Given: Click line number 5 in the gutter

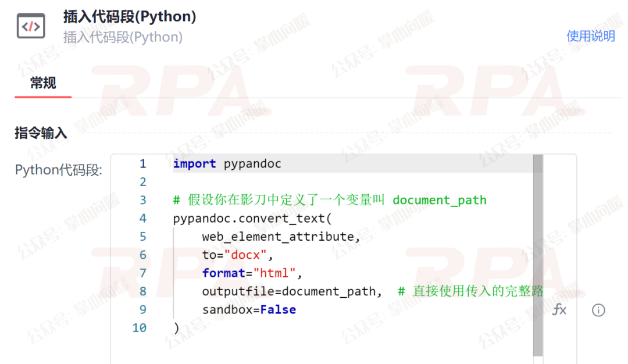Looking at the screenshot, I should [x=143, y=237].
